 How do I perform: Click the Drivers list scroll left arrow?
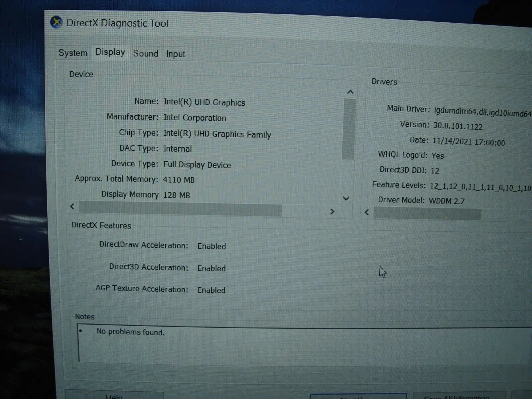coord(367,212)
